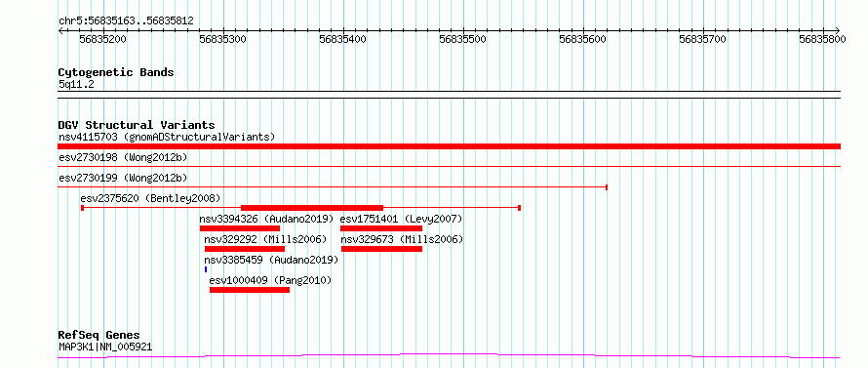This screenshot has width=868, height=368.
Task: Click the magenta MAP3K1 gene track line
Action: [x=449, y=355]
